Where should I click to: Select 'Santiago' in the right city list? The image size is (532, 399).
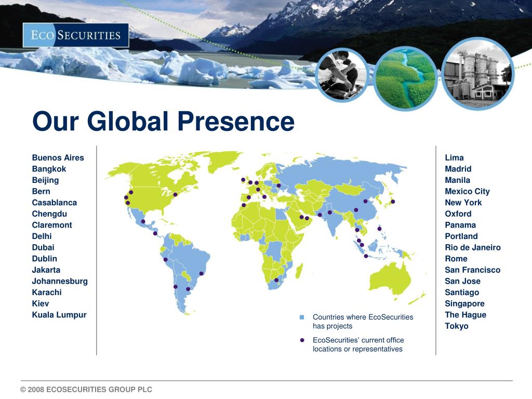pyautogui.click(x=462, y=292)
